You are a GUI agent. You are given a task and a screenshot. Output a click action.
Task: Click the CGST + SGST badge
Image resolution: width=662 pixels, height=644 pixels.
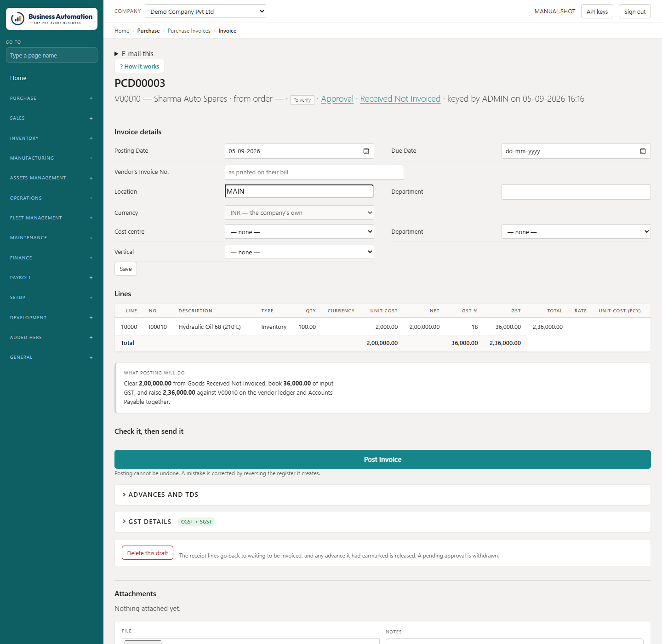(196, 522)
